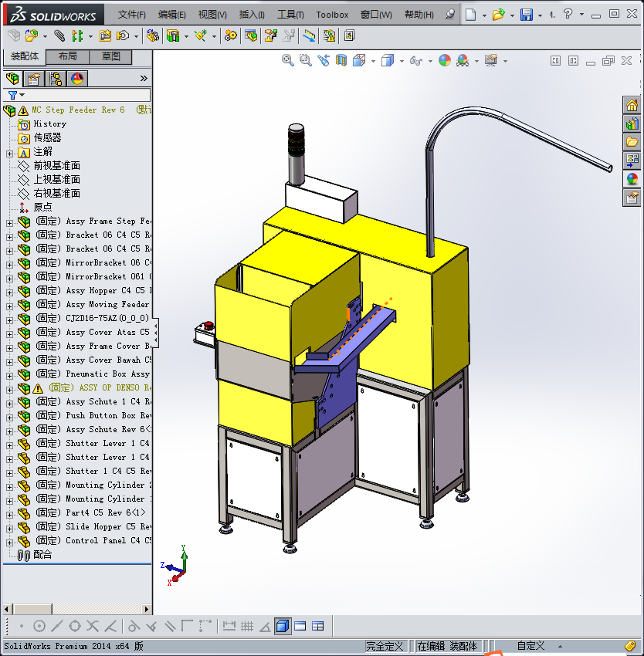Open the SolidWorks Resources home icon
Screen dimensions: 644x656
632,106
